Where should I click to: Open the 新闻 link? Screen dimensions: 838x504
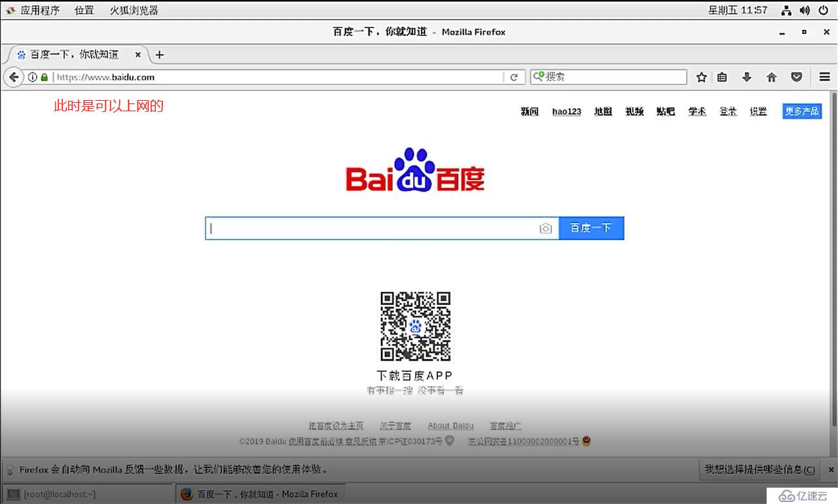(x=530, y=111)
